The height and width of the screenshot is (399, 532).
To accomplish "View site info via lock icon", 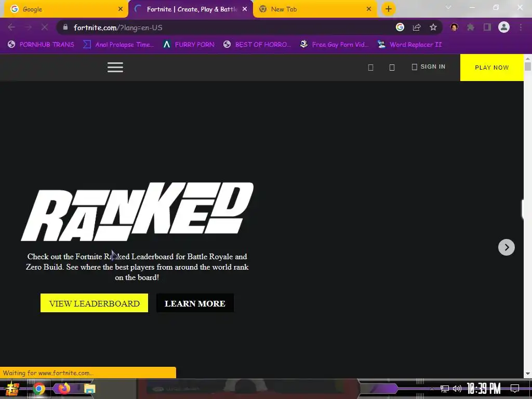I will pos(65,27).
